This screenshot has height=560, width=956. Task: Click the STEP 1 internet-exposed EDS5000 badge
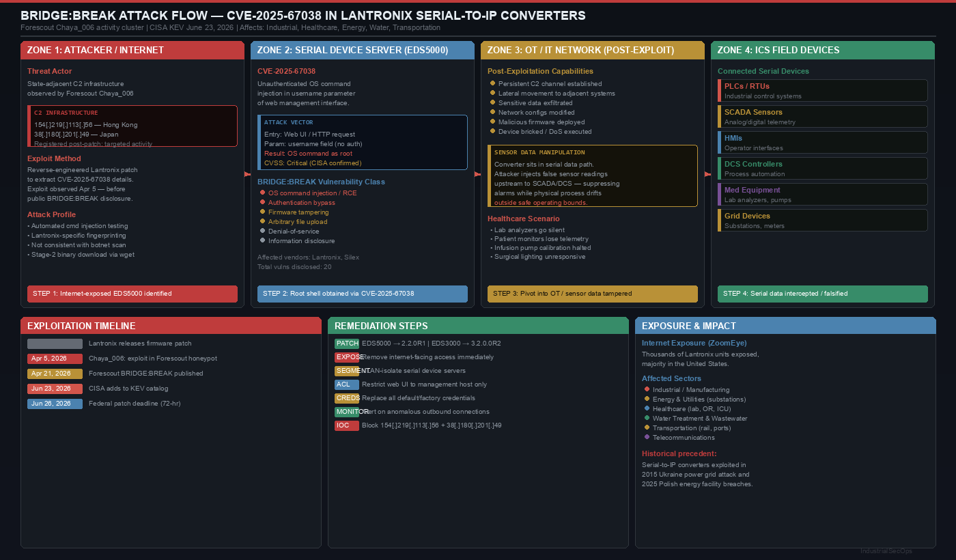click(x=132, y=294)
